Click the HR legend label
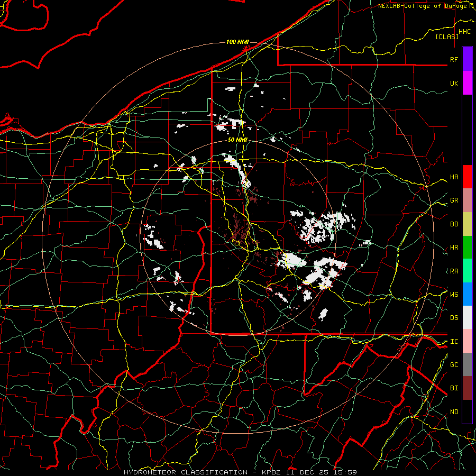476x476 pixels. pos(454,248)
